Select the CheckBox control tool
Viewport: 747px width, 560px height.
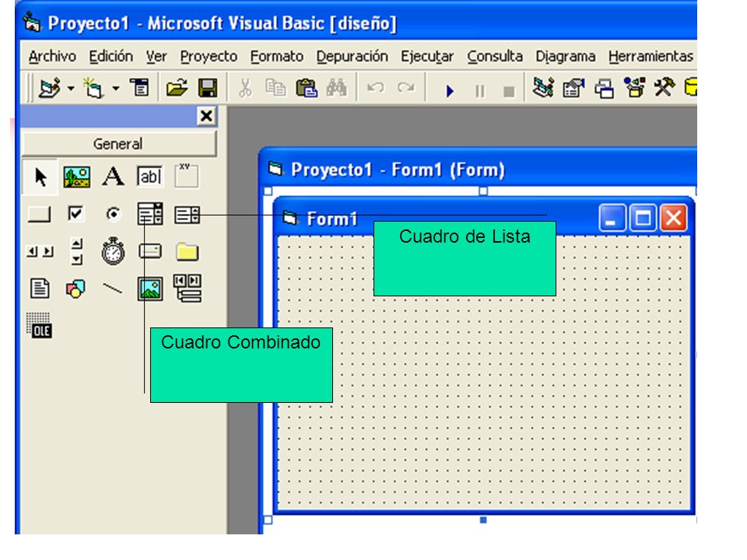click(x=75, y=214)
